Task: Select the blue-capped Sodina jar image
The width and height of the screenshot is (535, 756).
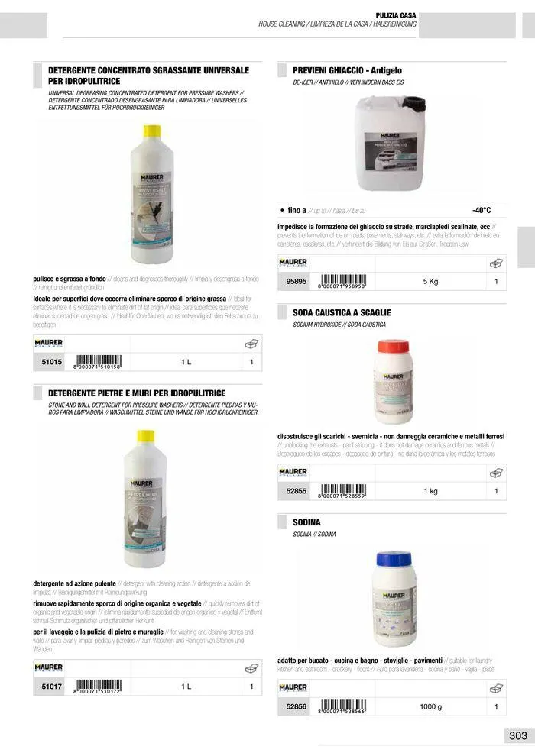Action: point(394,599)
